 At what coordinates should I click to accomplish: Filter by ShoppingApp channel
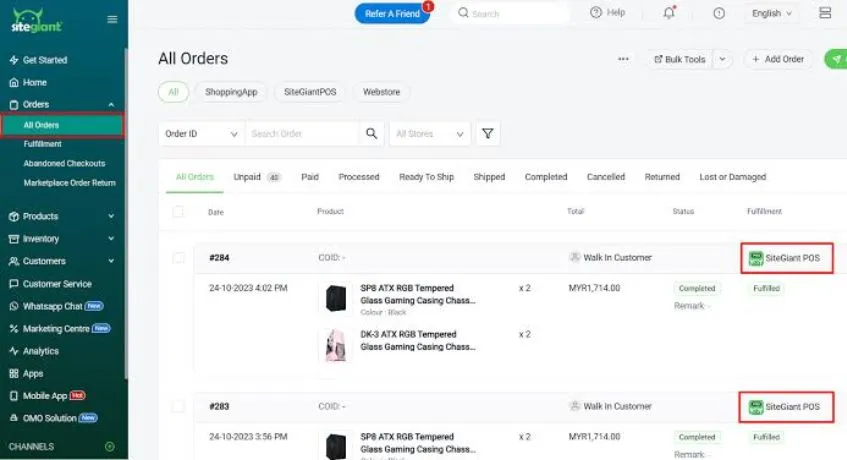(x=231, y=92)
